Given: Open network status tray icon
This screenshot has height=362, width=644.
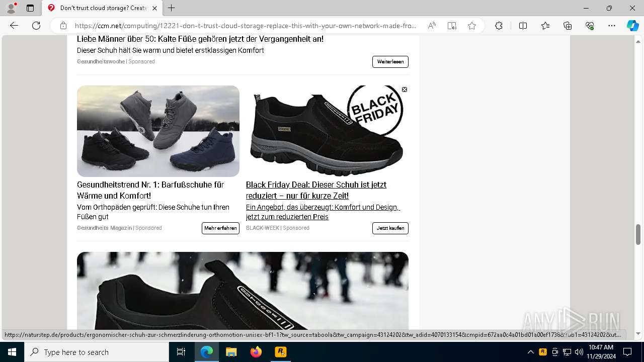Looking at the screenshot, I should 567,352.
